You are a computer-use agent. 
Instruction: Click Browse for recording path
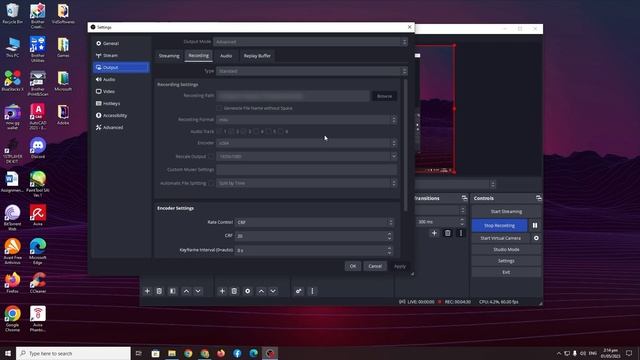click(384, 96)
